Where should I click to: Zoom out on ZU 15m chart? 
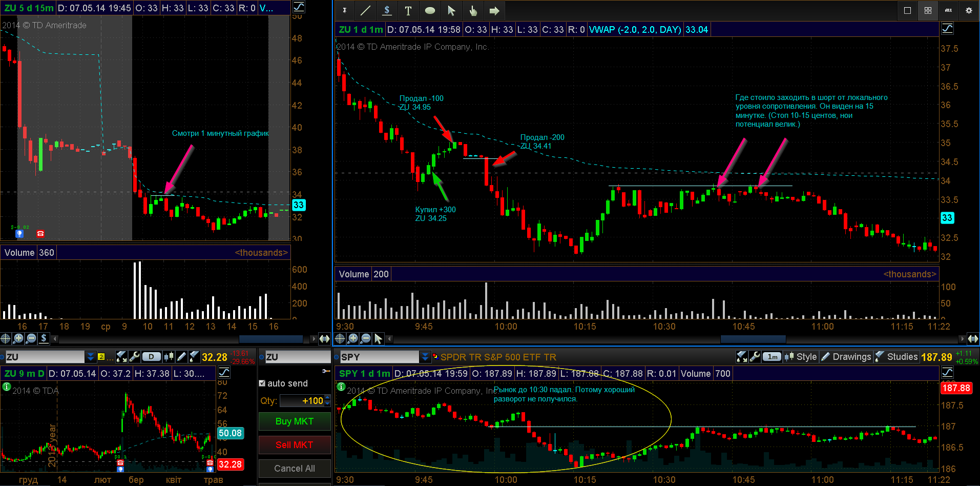(31, 338)
